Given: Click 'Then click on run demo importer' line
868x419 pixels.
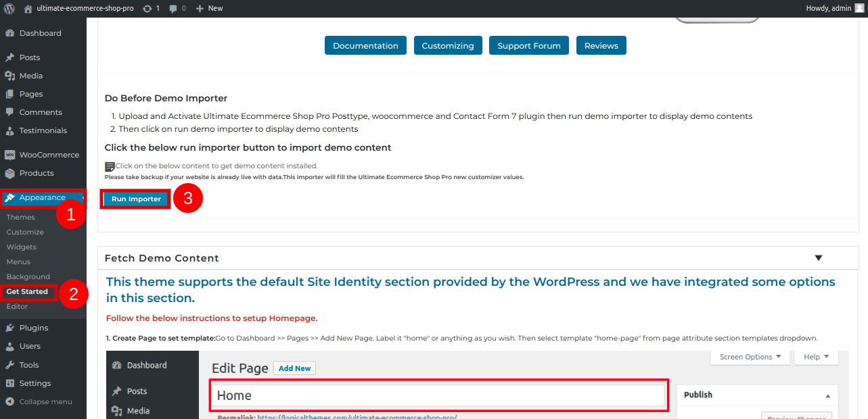Looking at the screenshot, I should click(x=238, y=129).
